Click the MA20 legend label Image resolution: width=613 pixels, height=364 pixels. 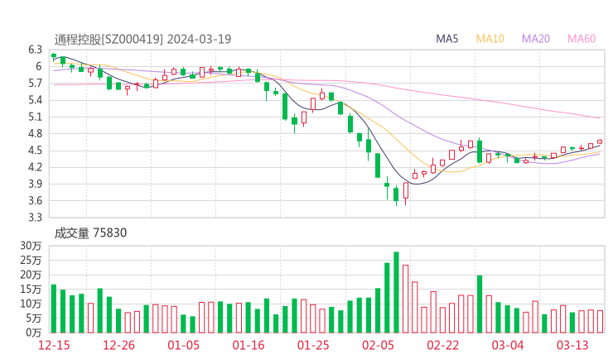tap(536, 39)
